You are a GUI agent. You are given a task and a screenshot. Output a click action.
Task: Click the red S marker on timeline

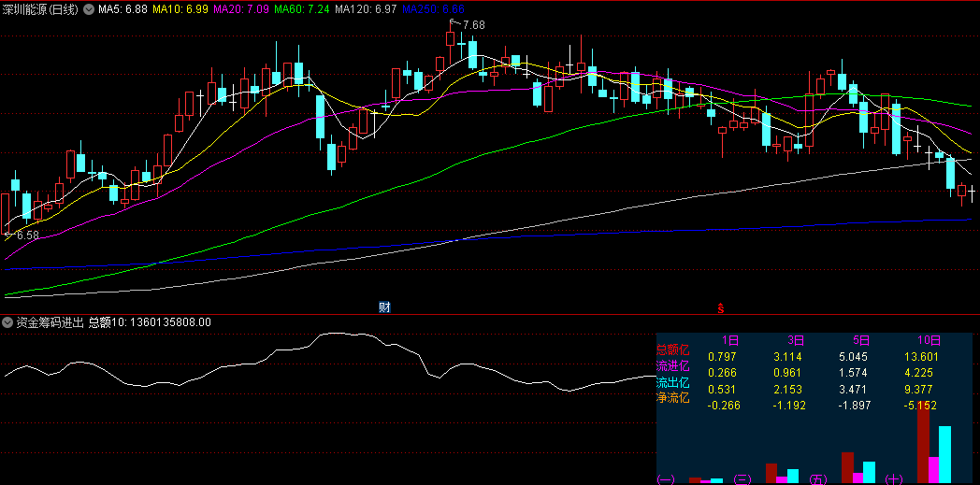click(x=720, y=307)
